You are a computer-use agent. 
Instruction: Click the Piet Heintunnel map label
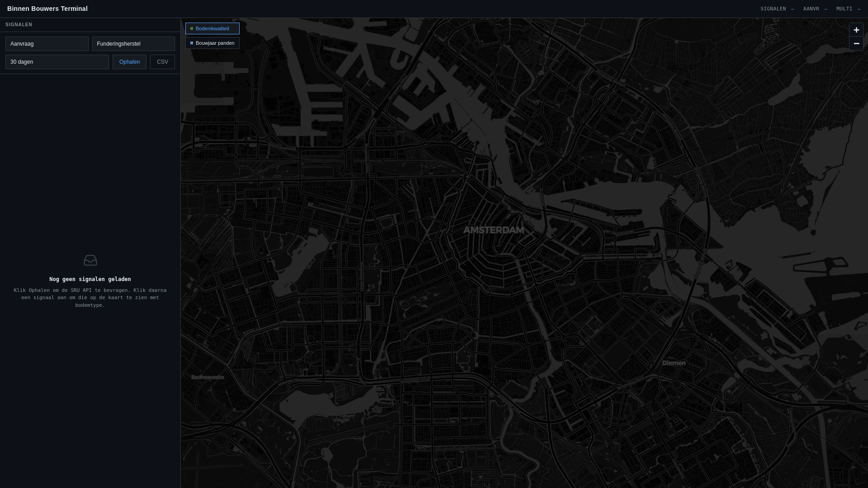tap(618, 232)
